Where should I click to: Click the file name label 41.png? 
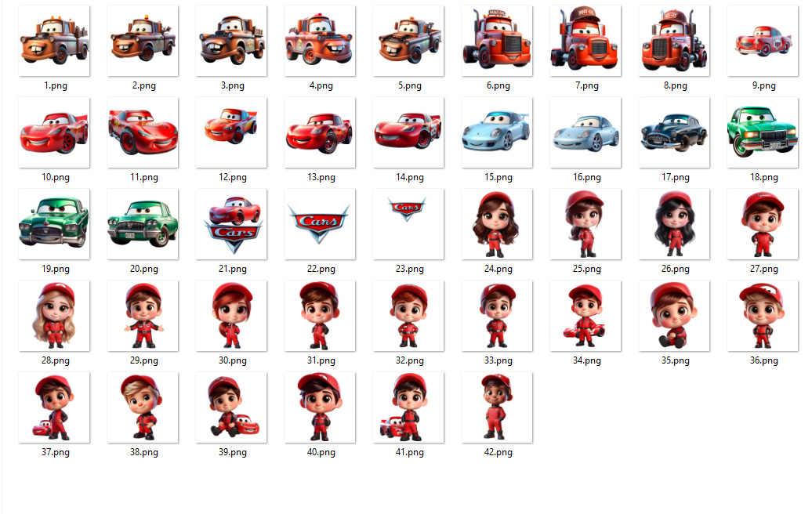(x=410, y=452)
